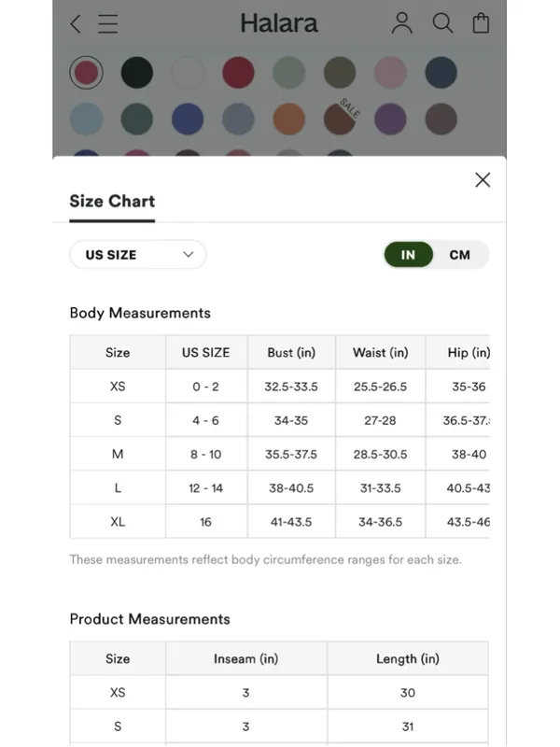The width and height of the screenshot is (560, 747).
Task: Click the bust value 41-43.5
Action: point(291,522)
